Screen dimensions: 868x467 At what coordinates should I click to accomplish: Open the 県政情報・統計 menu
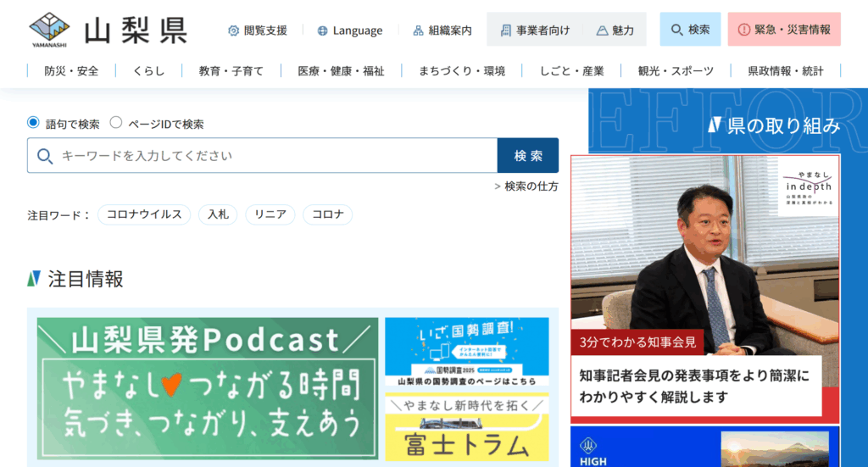pos(786,71)
